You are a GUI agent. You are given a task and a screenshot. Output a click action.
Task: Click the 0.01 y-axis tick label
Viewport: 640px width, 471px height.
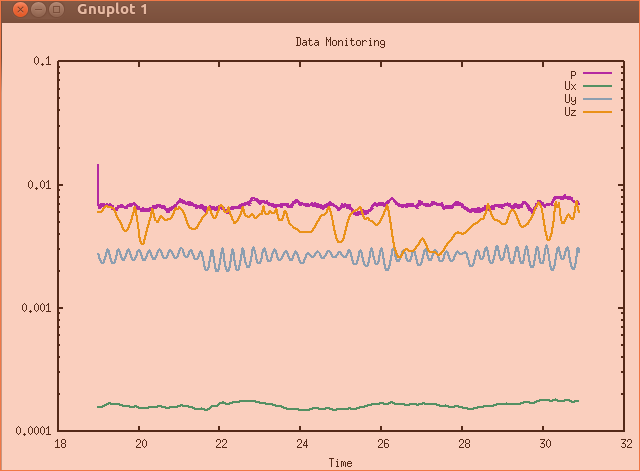pyautogui.click(x=39, y=184)
